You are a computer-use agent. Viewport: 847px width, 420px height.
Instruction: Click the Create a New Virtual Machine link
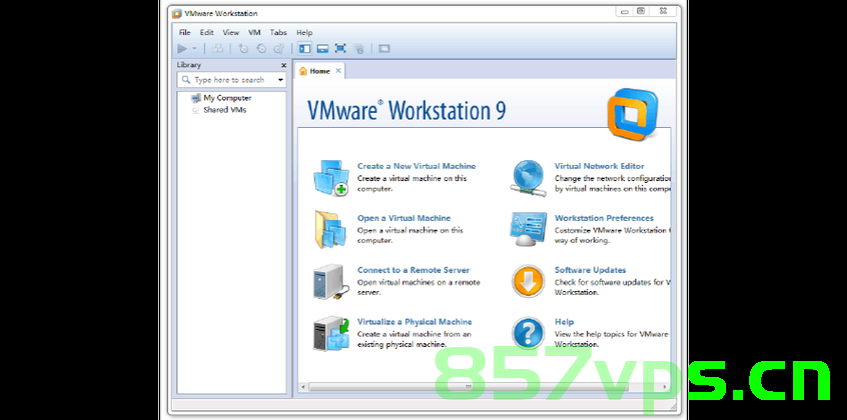pos(416,166)
